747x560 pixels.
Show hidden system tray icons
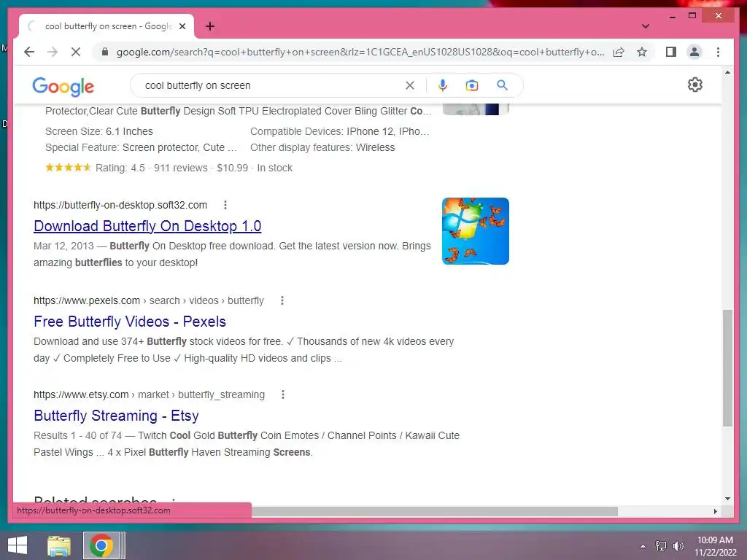click(x=643, y=546)
